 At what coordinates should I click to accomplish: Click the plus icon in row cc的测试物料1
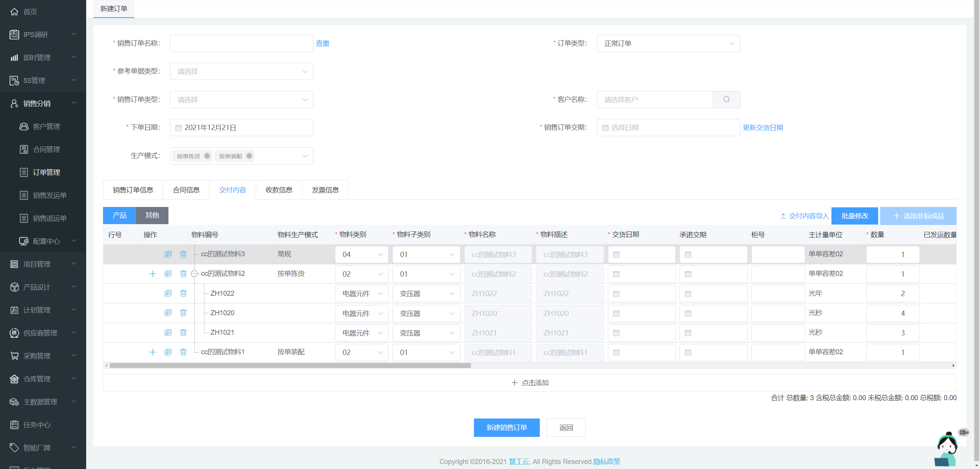coord(153,352)
